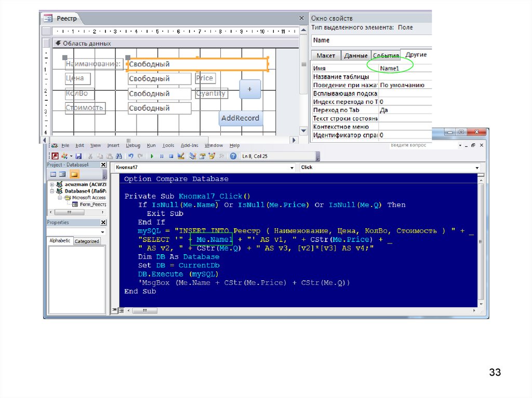Click the plus button on form
This screenshot has width=532, height=398.
[249, 89]
